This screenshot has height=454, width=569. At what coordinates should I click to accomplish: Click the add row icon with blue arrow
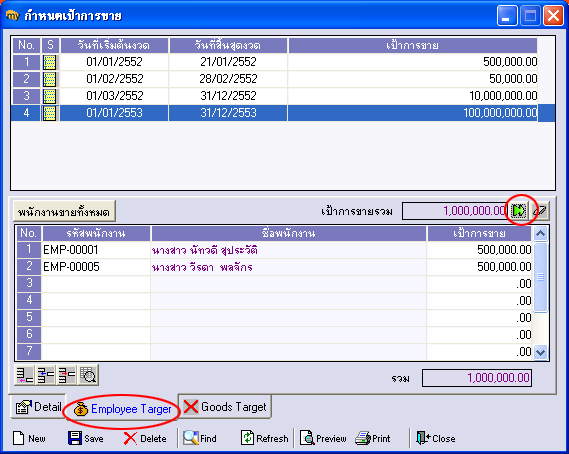pyautogui.click(x=45, y=375)
